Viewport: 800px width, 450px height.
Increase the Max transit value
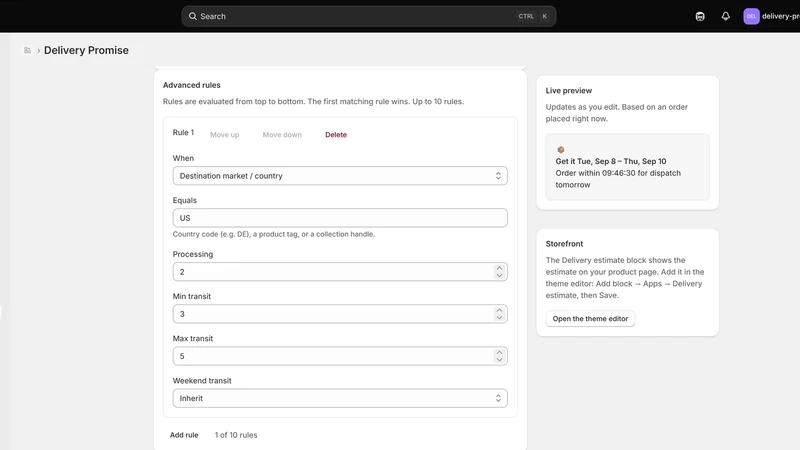(x=499, y=353)
